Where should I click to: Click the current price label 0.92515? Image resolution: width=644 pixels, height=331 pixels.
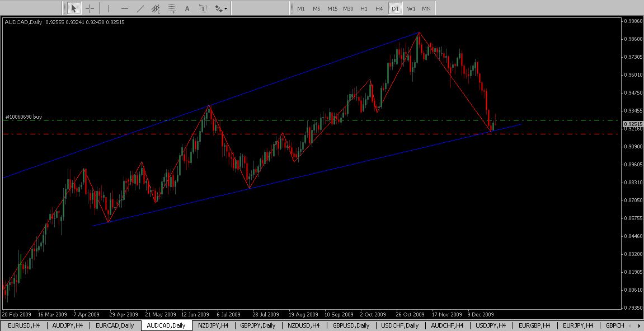pos(632,124)
